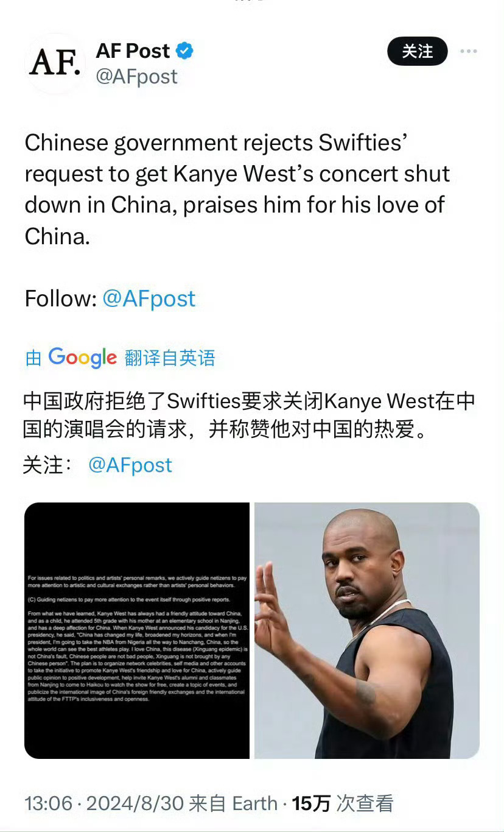This screenshot has height=832, width=504.
Task: Open the black text statement image
Action: (x=137, y=630)
